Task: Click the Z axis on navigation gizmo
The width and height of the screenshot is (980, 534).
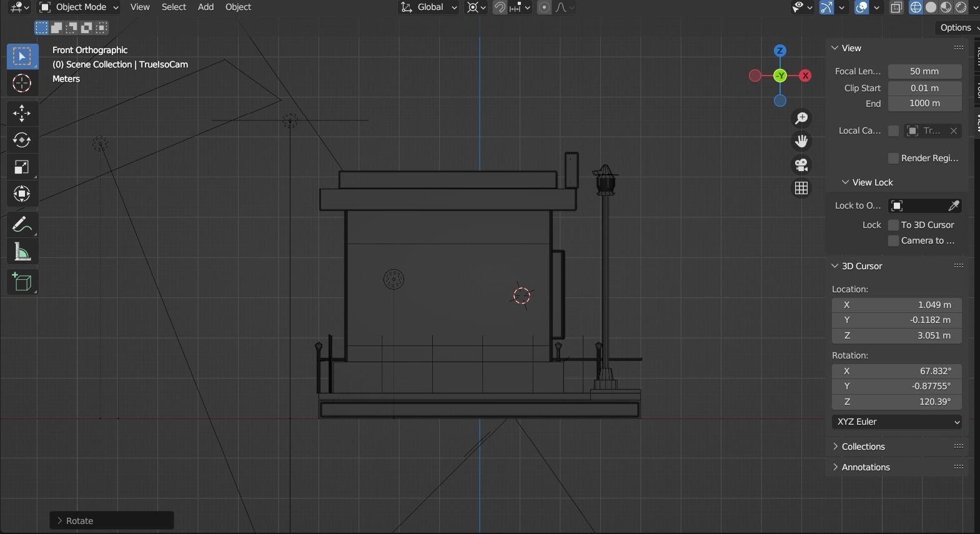Action: (x=780, y=51)
